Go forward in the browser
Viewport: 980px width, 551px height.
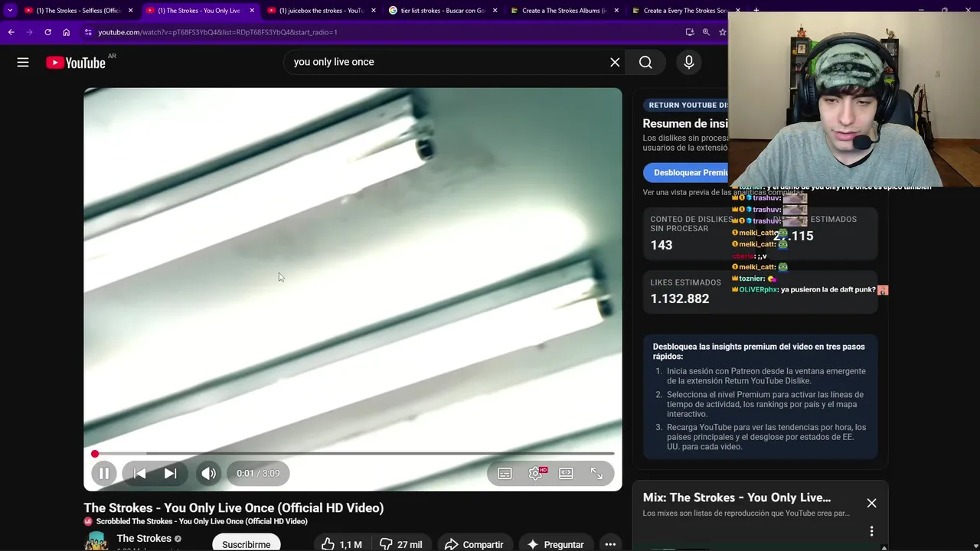[x=29, y=32]
